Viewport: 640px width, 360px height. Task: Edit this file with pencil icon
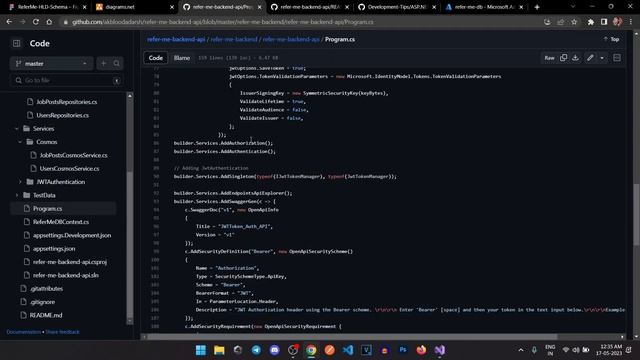click(590, 58)
